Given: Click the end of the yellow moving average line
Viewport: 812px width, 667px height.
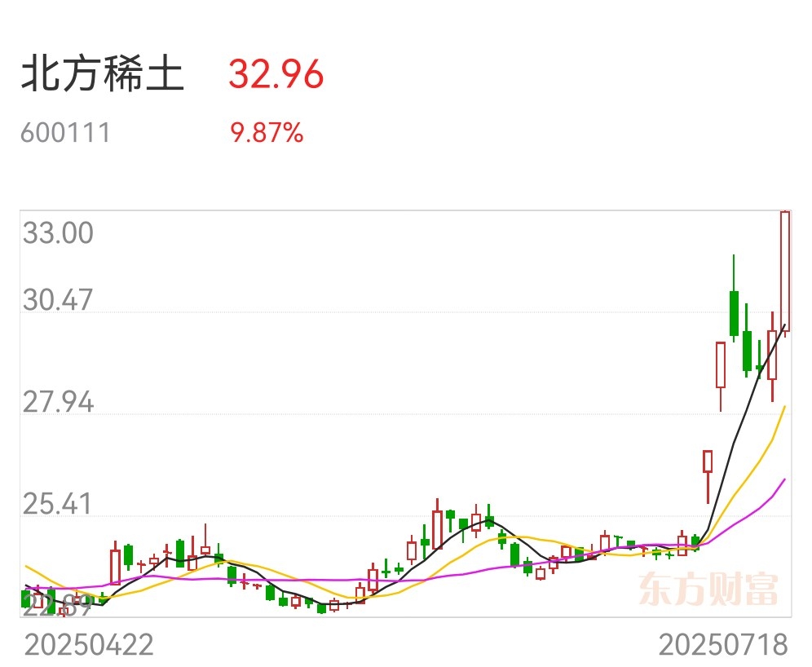Looking at the screenshot, I should pos(785,407).
